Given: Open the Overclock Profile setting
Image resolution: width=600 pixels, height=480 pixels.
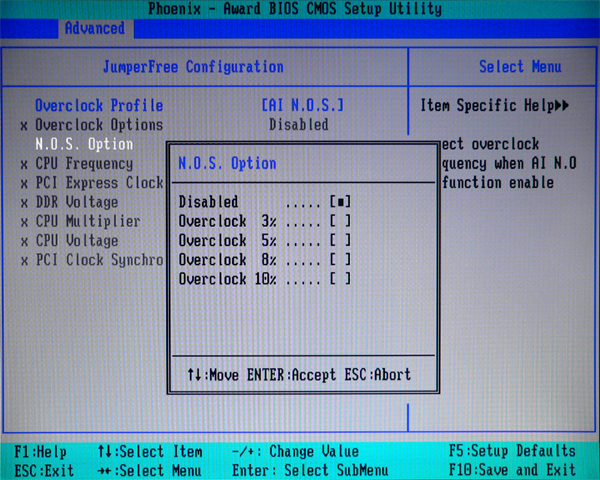Looking at the screenshot, I should coord(99,105).
